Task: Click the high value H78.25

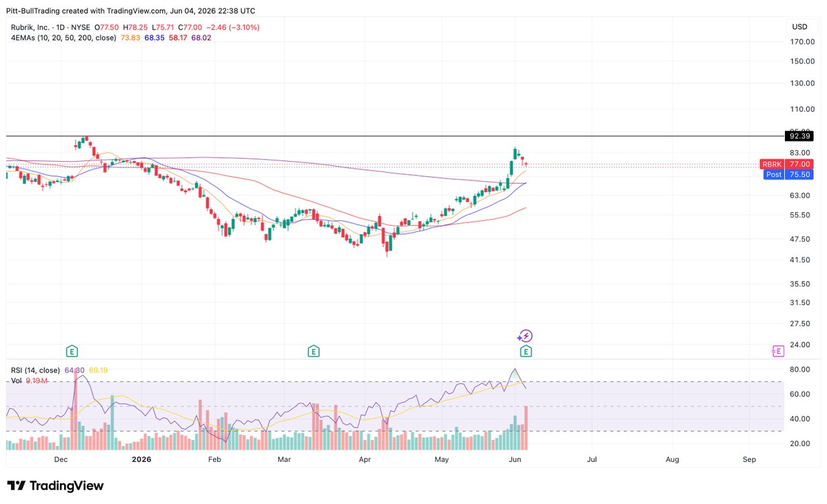Action: (x=136, y=28)
